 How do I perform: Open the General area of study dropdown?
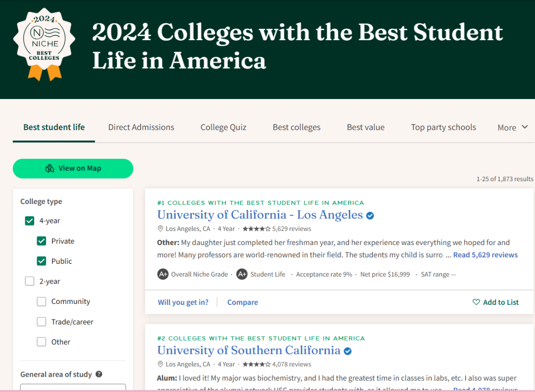pos(73,388)
